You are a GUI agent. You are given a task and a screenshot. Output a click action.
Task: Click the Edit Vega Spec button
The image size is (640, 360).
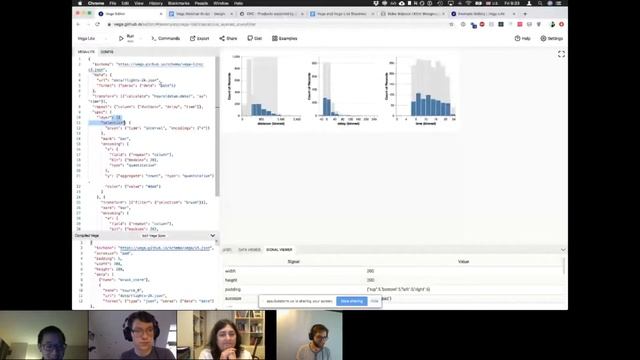(x=153, y=236)
